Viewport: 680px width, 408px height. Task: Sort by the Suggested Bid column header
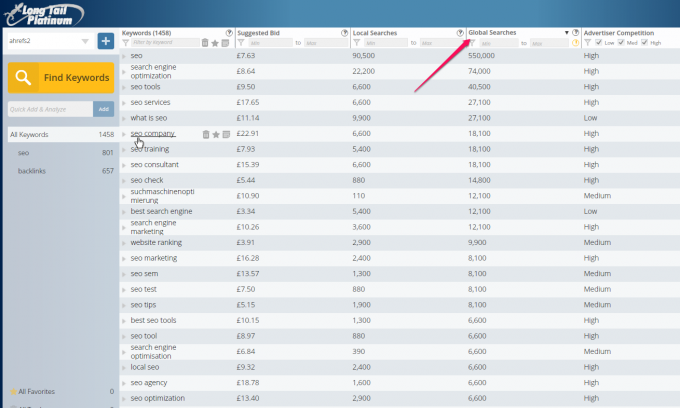pos(258,33)
